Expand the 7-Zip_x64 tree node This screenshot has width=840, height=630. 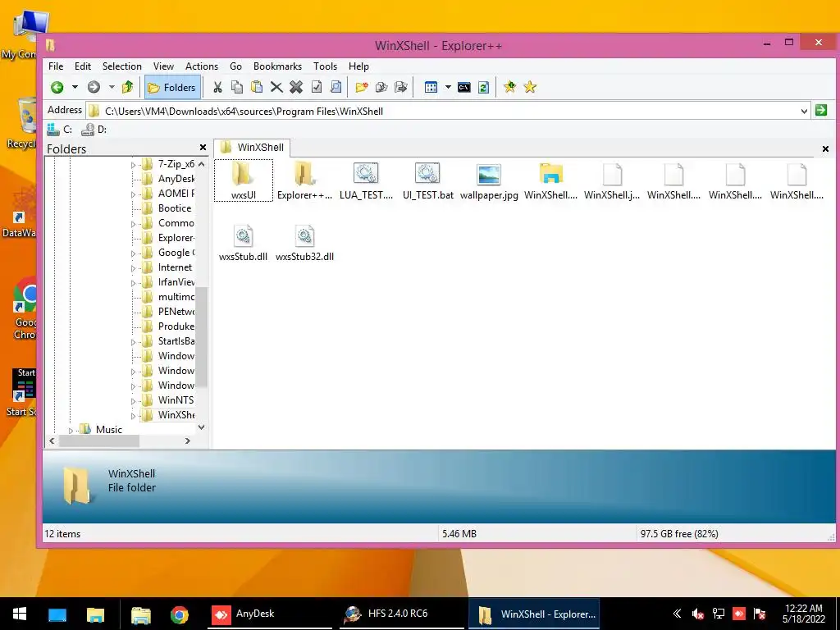[134, 165]
